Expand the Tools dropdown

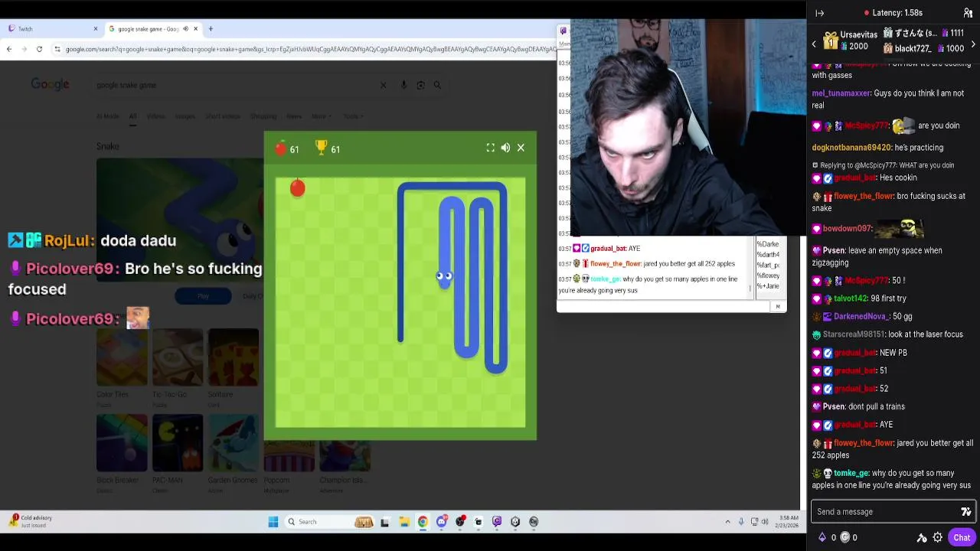[x=352, y=116]
